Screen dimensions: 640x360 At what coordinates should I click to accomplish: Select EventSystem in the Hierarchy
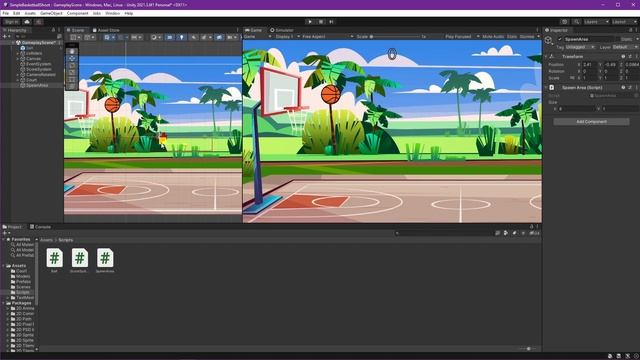[x=38, y=64]
